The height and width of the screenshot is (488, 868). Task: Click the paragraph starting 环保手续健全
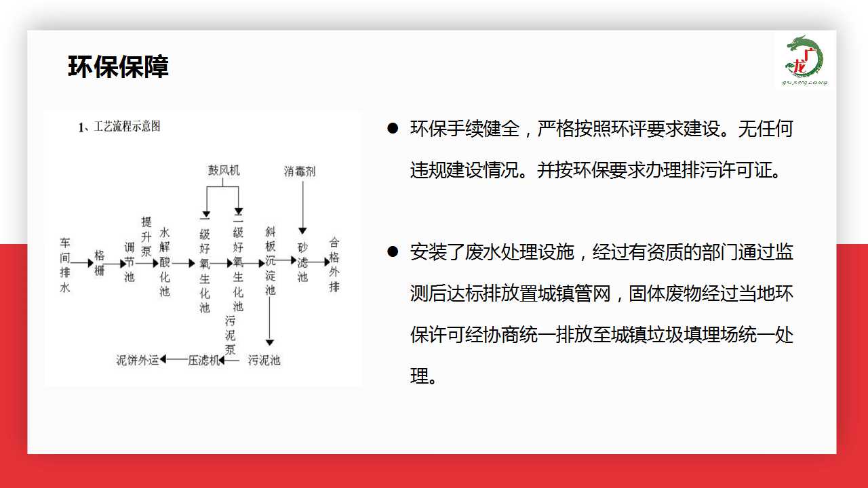point(601,149)
